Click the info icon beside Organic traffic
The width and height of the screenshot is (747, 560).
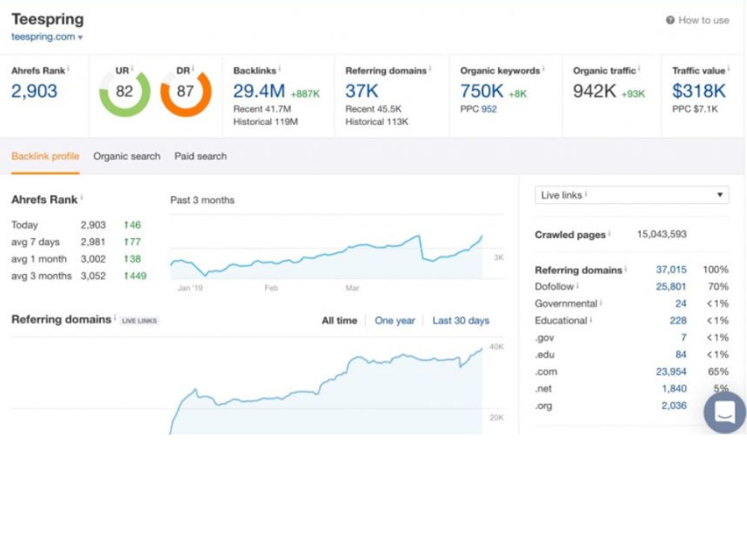point(639,69)
